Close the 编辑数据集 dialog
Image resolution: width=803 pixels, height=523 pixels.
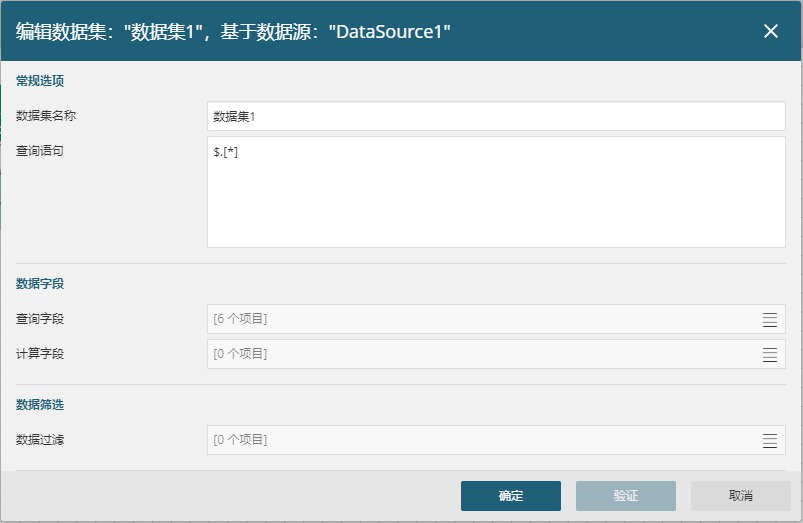pyautogui.click(x=771, y=31)
